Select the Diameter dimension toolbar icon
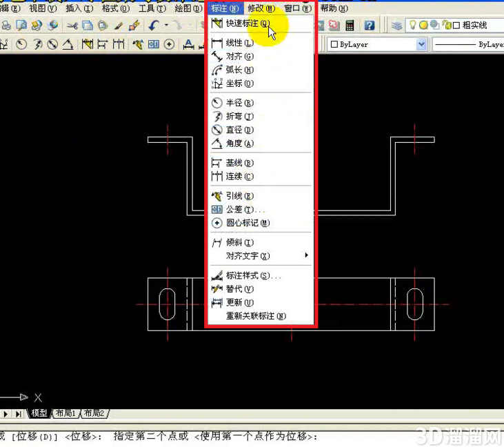 [52, 44]
